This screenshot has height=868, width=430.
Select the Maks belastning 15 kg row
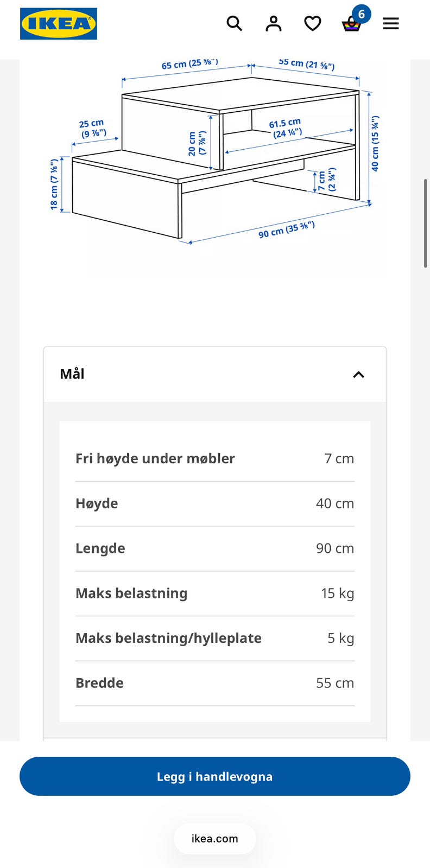tap(215, 593)
